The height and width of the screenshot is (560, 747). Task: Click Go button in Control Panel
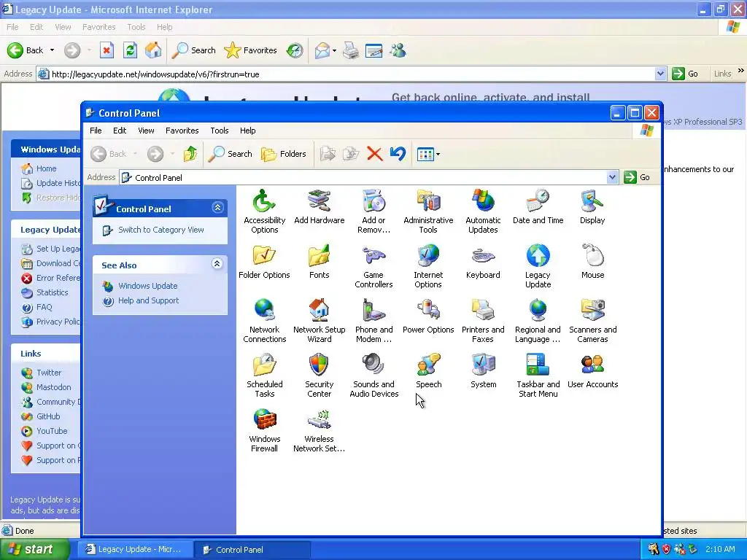(638, 178)
